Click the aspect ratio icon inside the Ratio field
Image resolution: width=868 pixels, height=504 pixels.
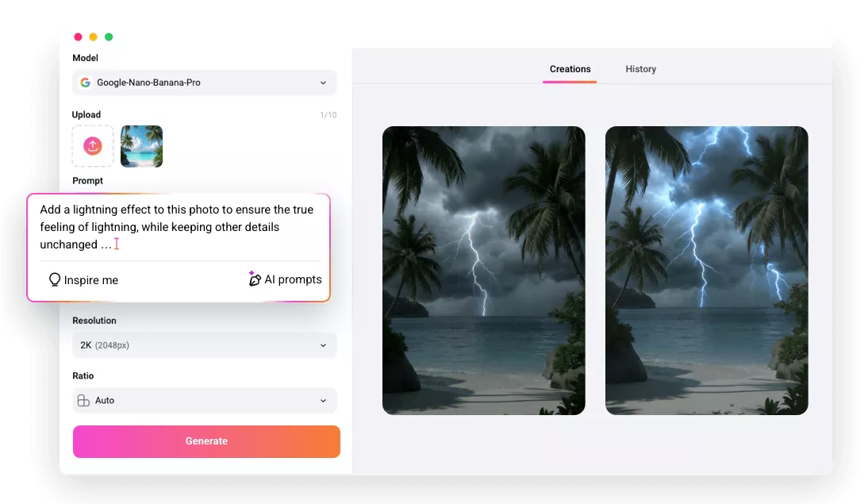pyautogui.click(x=83, y=401)
